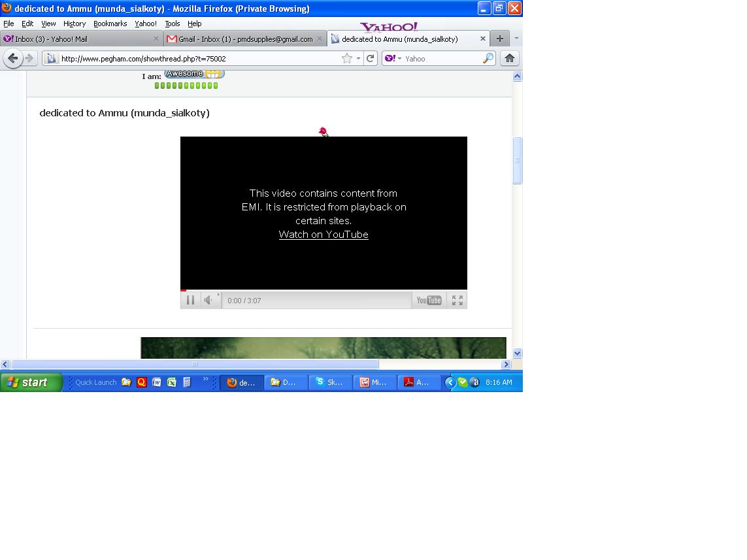This screenshot has height=560, width=747.
Task: Open the video on YouTube via its logo
Action: coord(429,301)
